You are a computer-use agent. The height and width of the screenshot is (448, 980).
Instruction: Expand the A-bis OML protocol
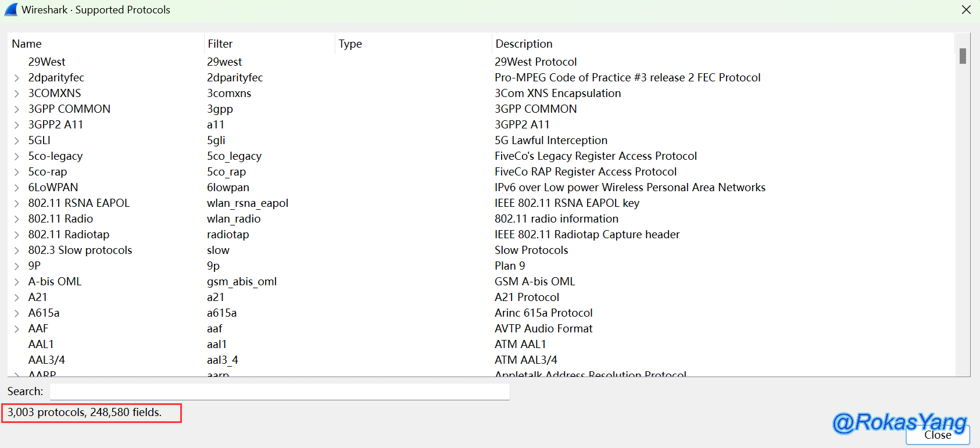point(17,282)
